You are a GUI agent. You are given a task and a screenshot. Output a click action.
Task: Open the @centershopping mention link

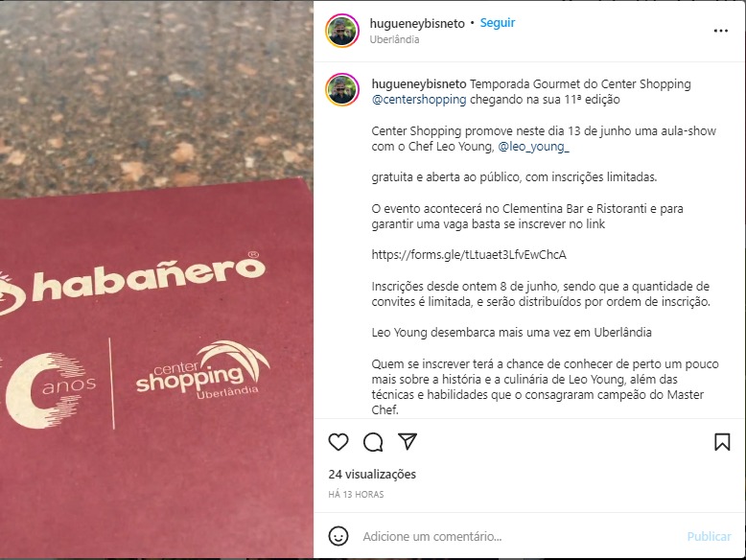[419, 100]
